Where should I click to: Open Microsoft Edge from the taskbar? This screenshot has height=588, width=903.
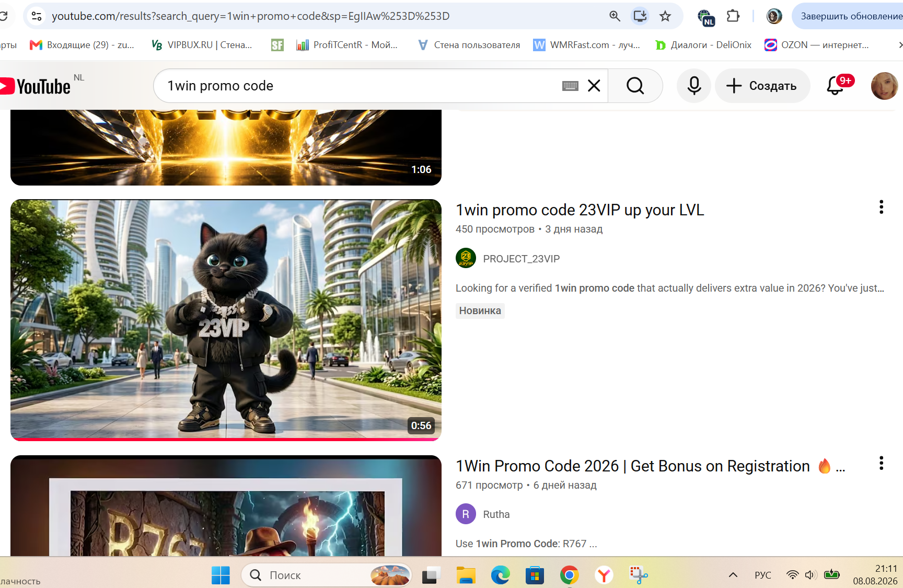click(x=500, y=575)
